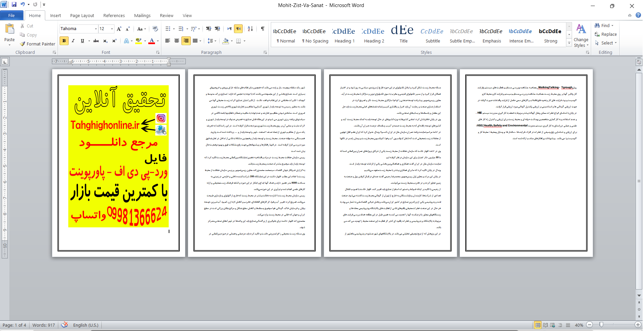Toggle Right-to-Left text direction
This screenshot has height=331, width=644.
[238, 29]
